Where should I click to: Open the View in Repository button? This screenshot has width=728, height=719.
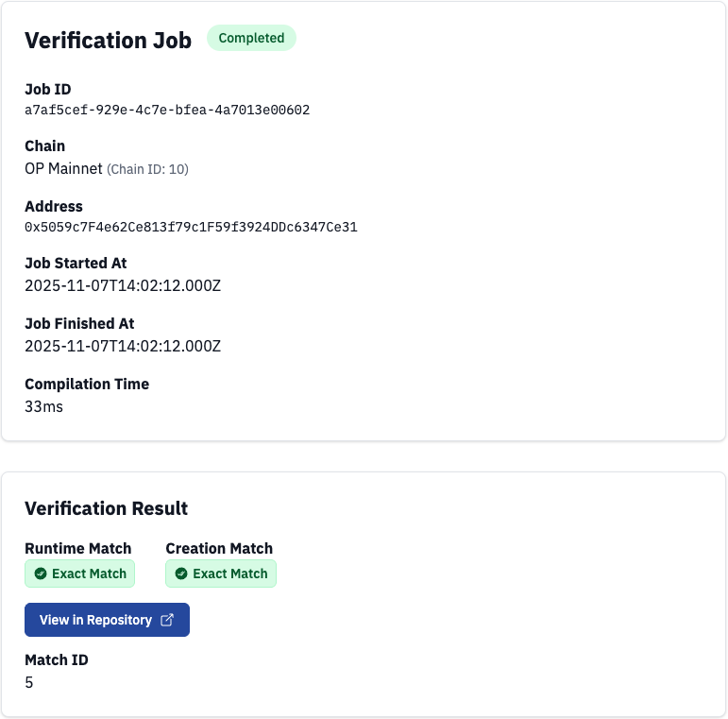coord(107,620)
